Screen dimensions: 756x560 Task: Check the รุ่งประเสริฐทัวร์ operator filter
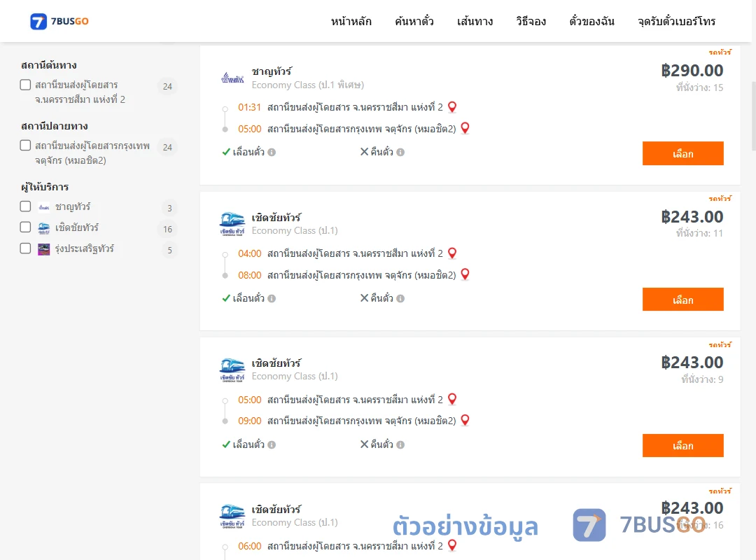pyautogui.click(x=26, y=248)
